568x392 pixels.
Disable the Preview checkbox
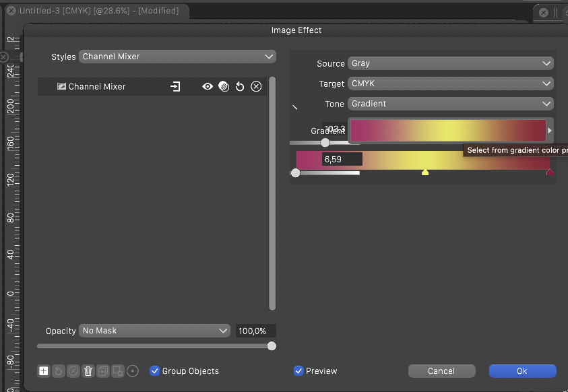298,371
